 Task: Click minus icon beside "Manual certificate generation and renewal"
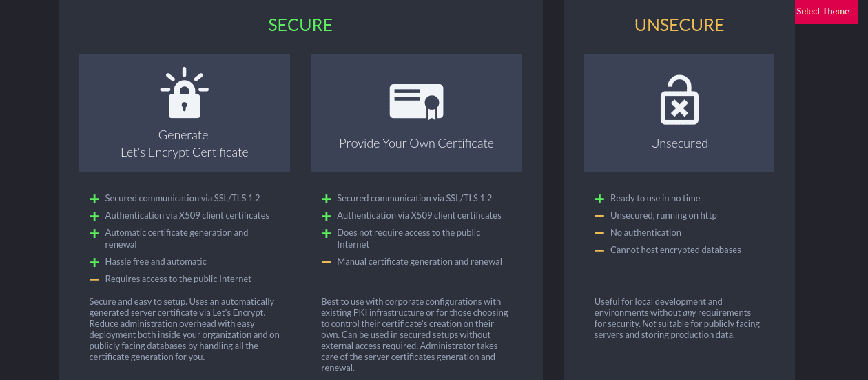click(327, 262)
